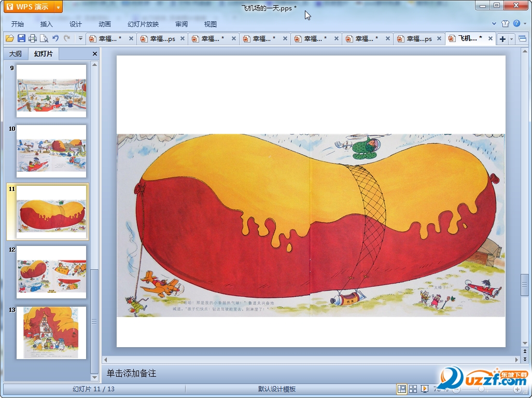Switch to the 大纲 outline tab
Screen dimensions: 532x398
pos(15,53)
